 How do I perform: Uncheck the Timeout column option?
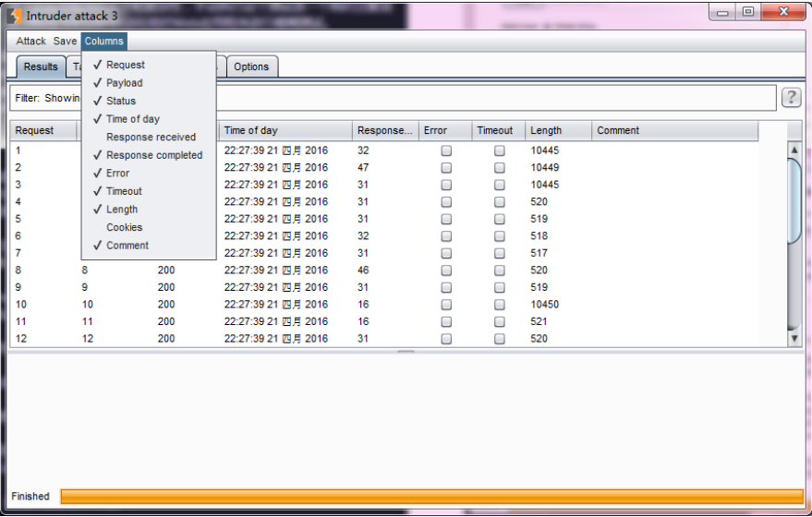(x=149, y=191)
